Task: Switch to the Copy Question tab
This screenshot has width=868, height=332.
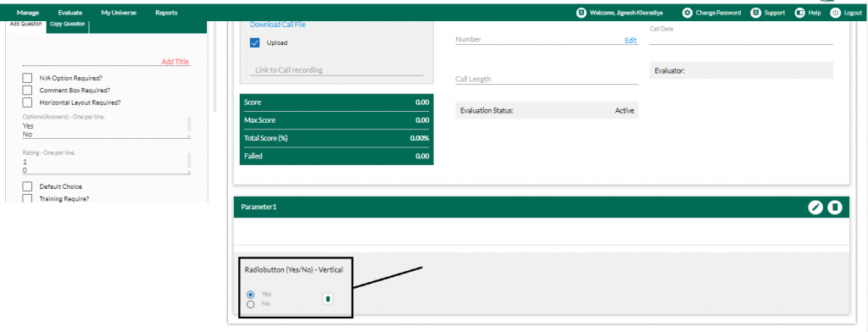Action: pyautogui.click(x=67, y=24)
